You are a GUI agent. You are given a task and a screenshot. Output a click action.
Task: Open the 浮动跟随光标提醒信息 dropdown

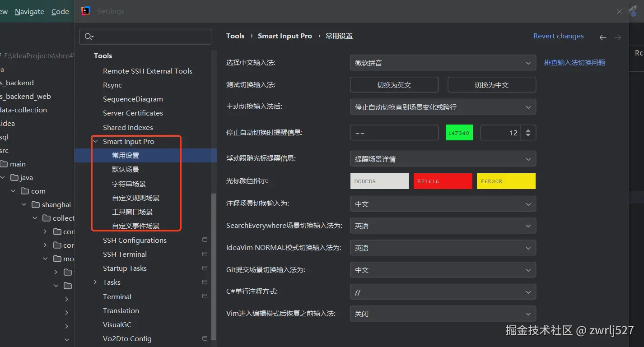click(443, 159)
